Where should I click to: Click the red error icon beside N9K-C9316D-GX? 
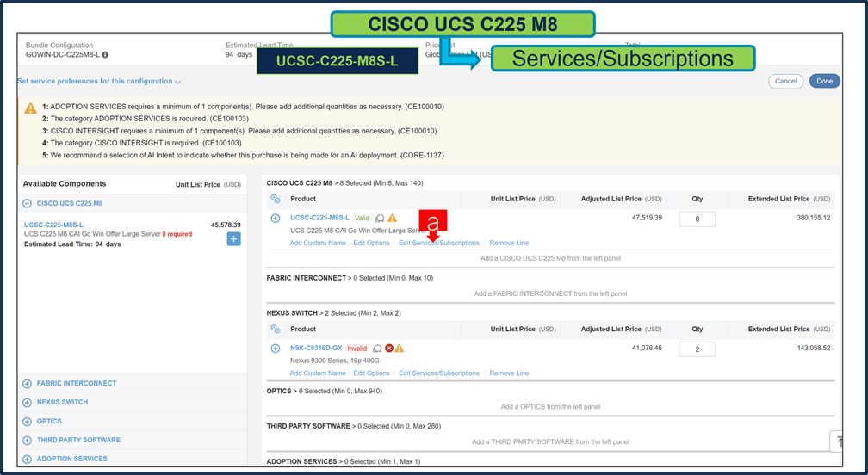[389, 348]
